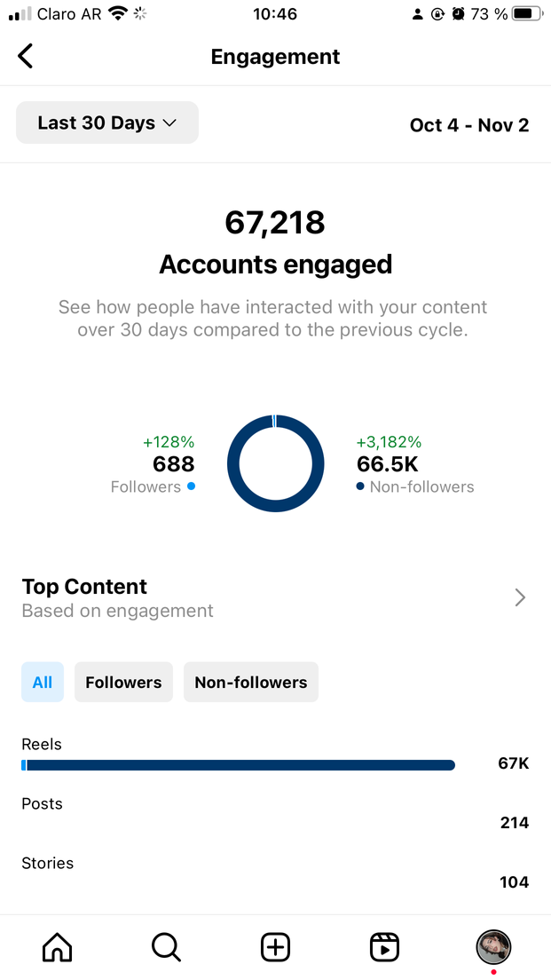
Task: Tap the new post plus icon
Action: (275, 947)
